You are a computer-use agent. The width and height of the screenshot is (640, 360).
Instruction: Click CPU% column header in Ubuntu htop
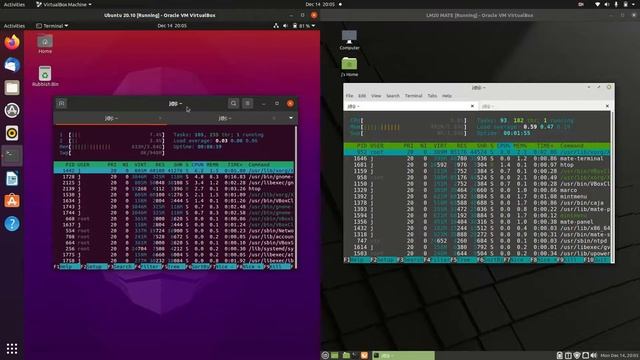pyautogui.click(x=198, y=164)
